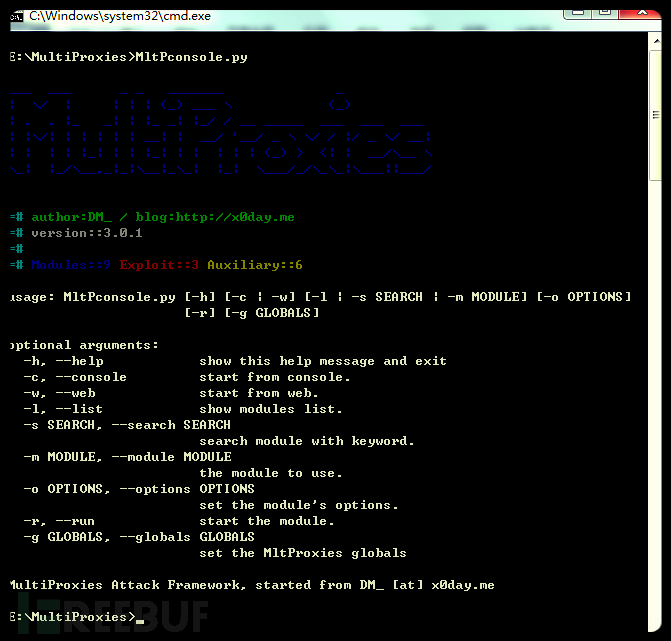The image size is (671, 641).
Task: Click the red 'Exploit::3' text
Action: (159, 265)
